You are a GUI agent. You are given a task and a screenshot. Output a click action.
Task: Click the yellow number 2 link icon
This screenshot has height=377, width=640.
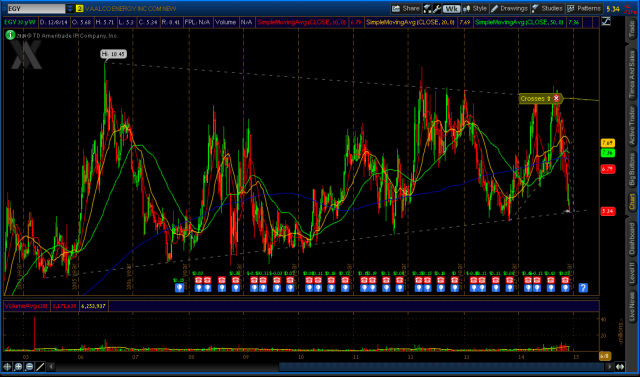(80, 8)
